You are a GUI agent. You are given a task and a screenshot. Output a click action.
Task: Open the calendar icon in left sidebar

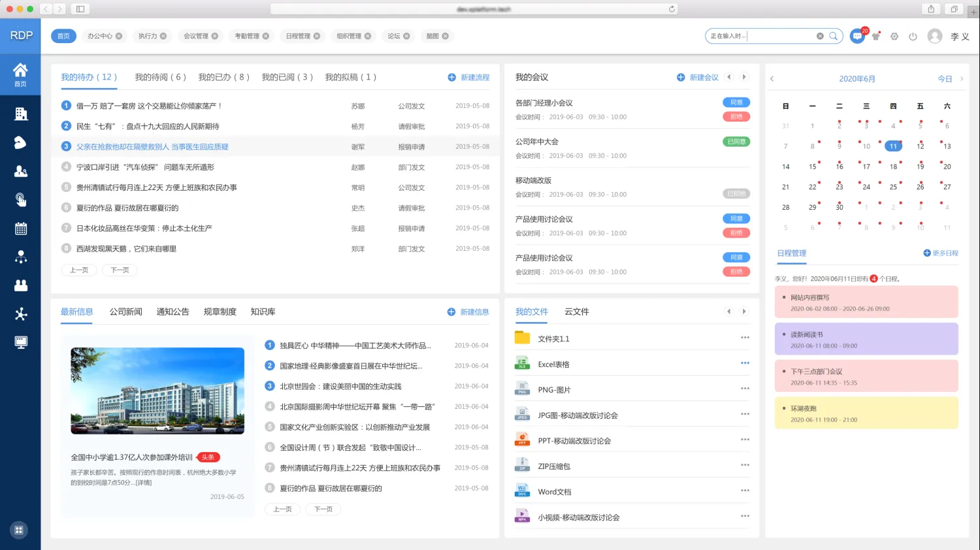21,229
